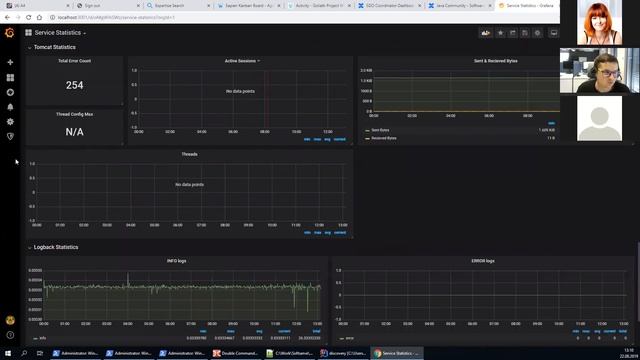Click the Share dashboard icon
Image resolution: width=640 pixels, height=360 pixels.
[x=513, y=33]
